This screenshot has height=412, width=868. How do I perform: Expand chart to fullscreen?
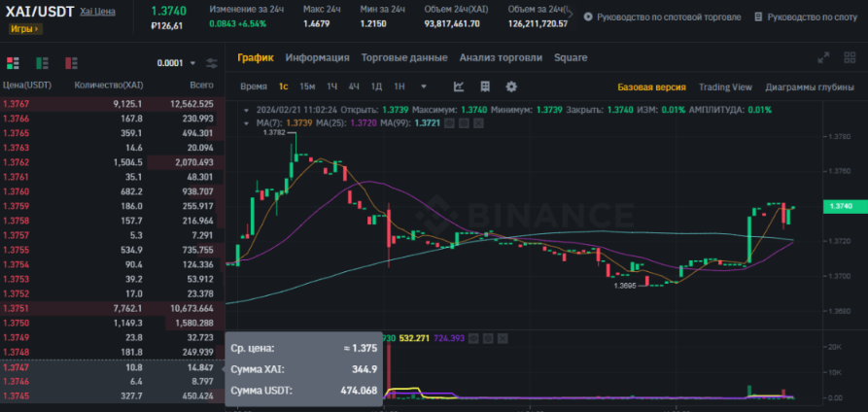823,57
